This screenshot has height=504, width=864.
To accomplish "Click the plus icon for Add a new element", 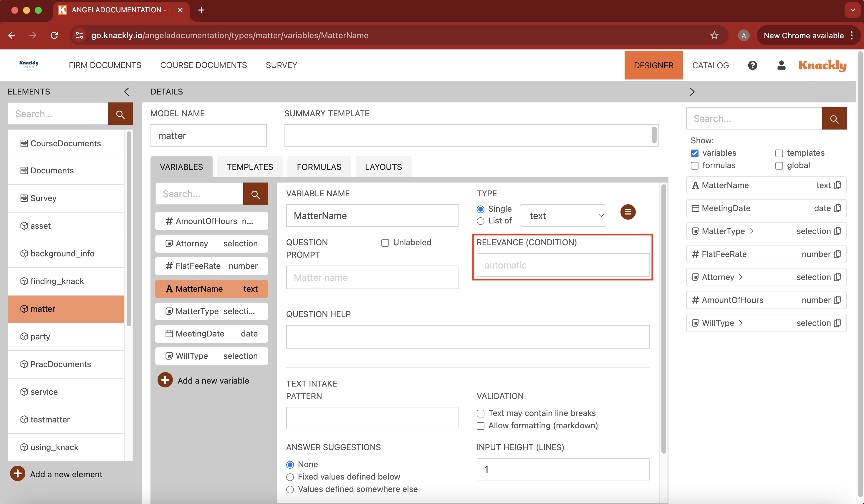I will (17, 473).
